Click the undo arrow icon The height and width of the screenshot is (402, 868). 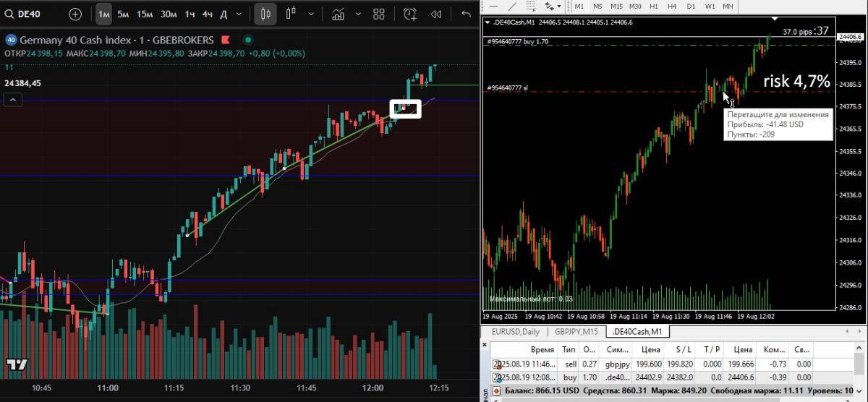(x=466, y=14)
